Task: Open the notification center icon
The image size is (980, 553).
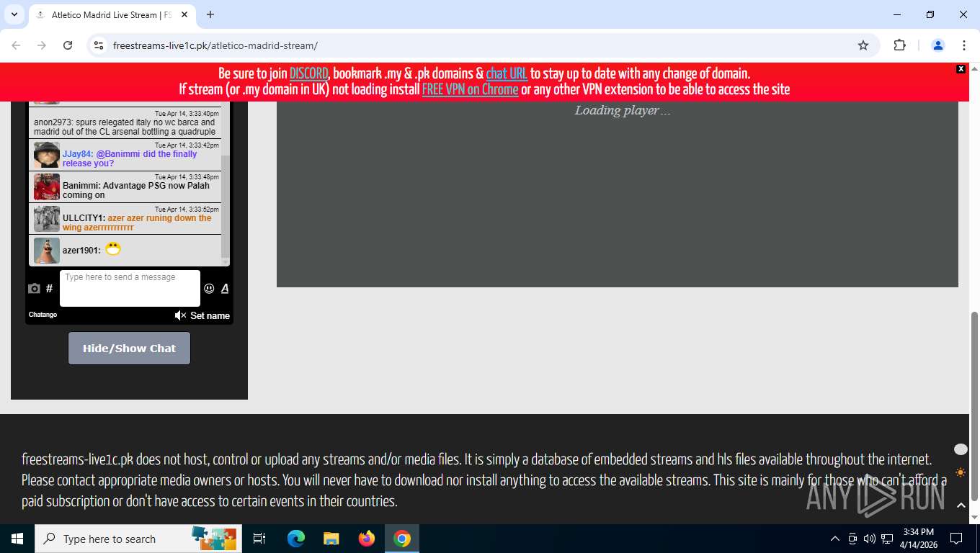Action: [x=956, y=539]
